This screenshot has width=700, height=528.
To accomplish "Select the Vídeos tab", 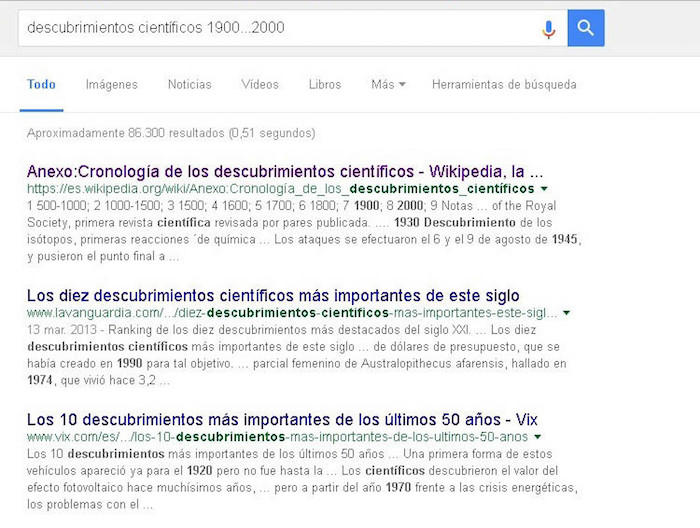I will 260,85.
